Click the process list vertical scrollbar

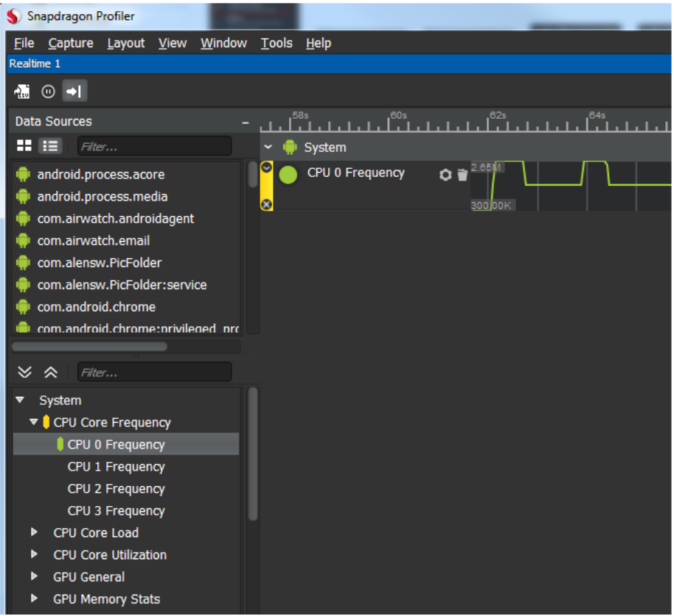tap(253, 174)
